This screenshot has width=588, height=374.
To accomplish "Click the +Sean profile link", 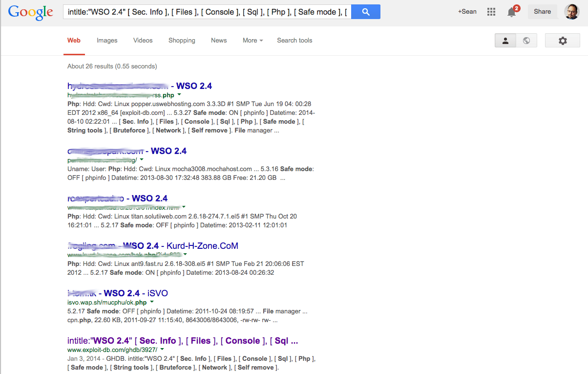I will coord(467,12).
